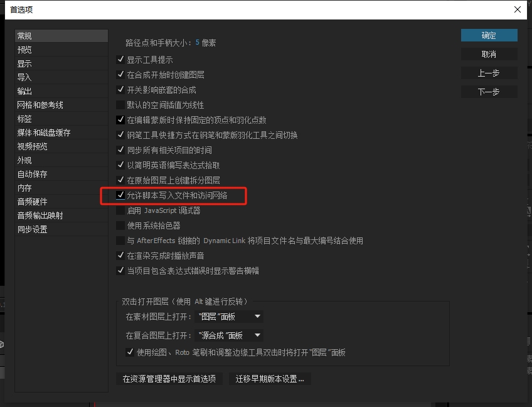Select the 内存 category
The image size is (532, 407).
(x=61, y=188)
